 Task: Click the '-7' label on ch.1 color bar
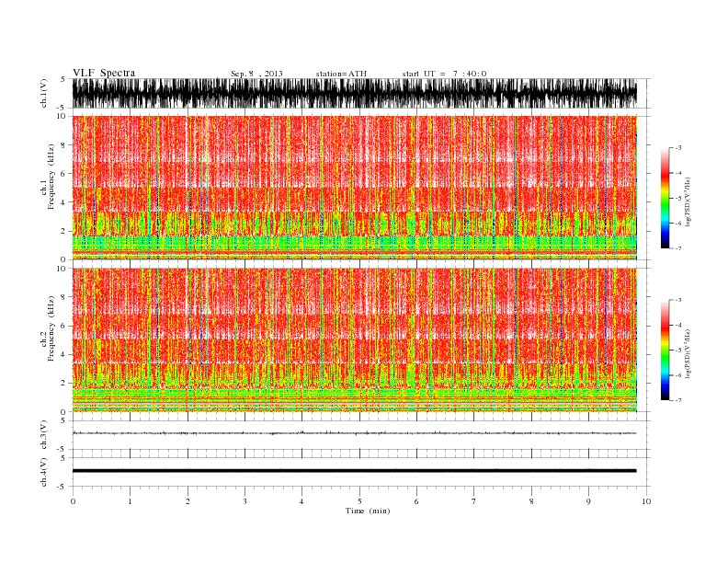677,248
